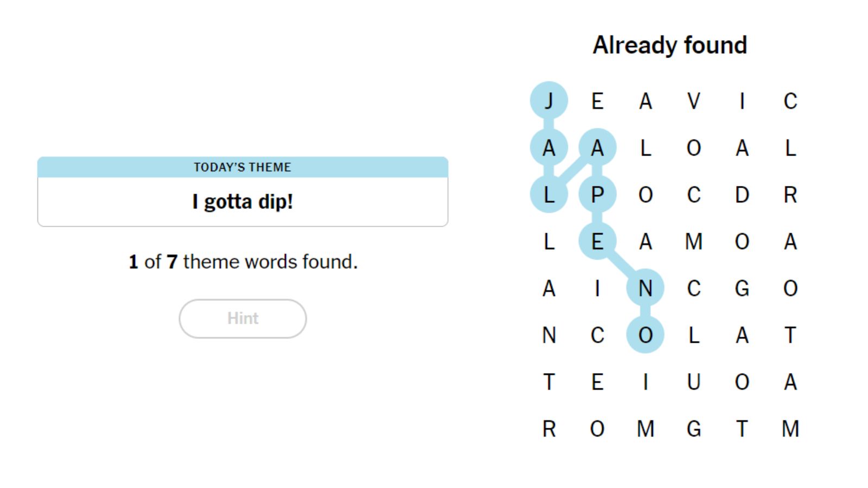Tap the highlighted letter E
This screenshot has width=868, height=488.
597,241
